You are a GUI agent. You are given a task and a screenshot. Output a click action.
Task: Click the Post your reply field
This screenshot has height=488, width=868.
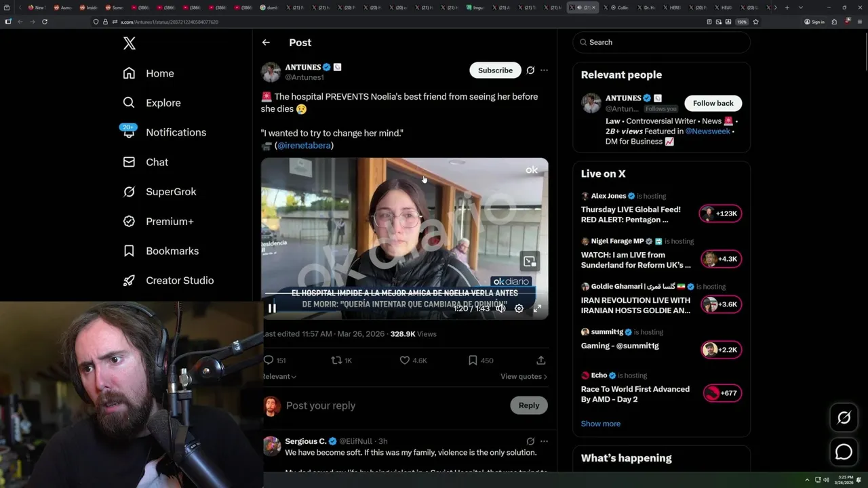(393, 405)
